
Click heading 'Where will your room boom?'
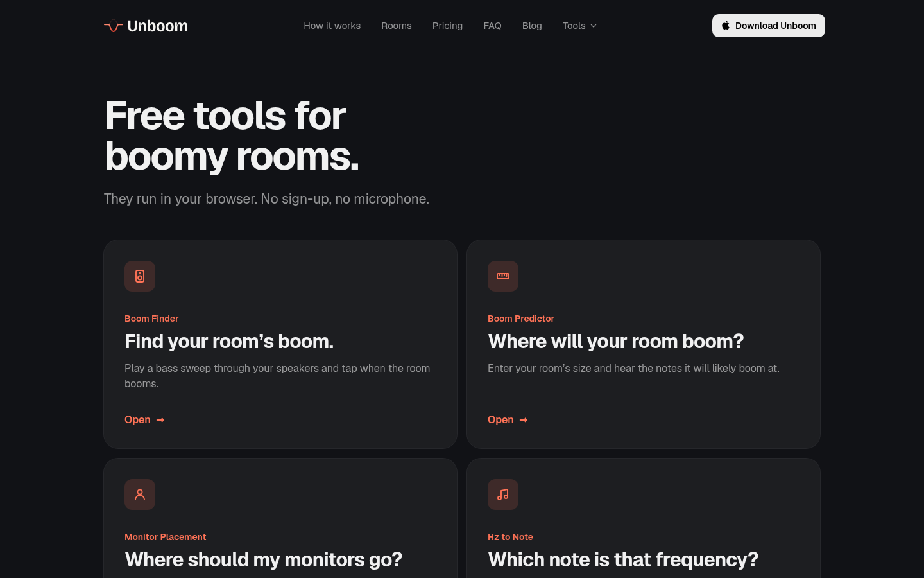(616, 342)
